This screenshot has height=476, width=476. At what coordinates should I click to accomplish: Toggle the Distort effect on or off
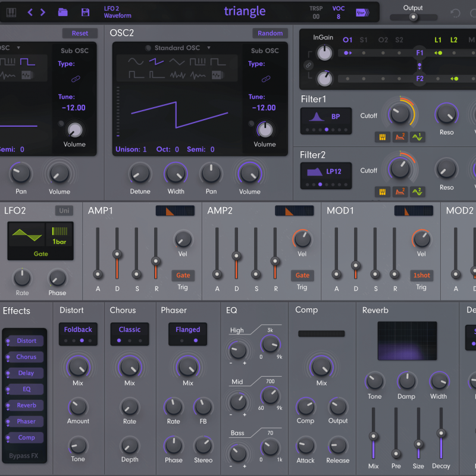point(26,341)
